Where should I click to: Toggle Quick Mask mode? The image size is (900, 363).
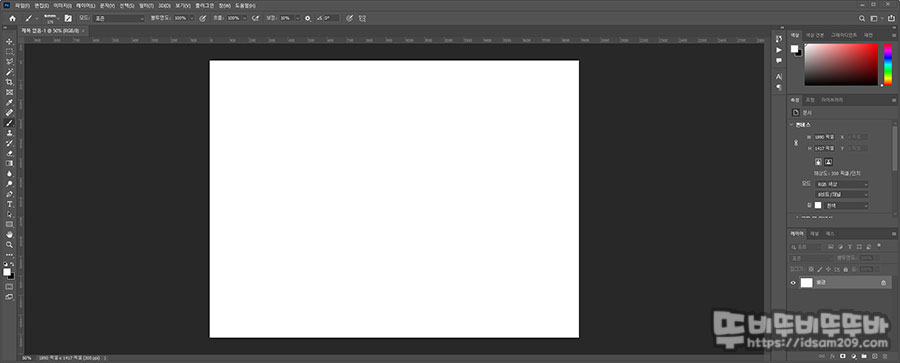(9, 287)
